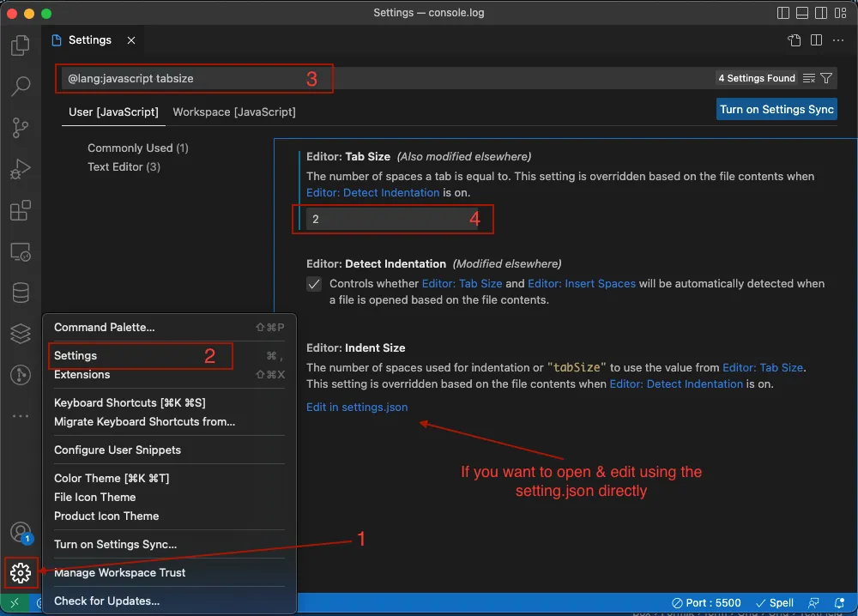Click the feedback icon in status bar
858x616 pixels.
coord(813,603)
